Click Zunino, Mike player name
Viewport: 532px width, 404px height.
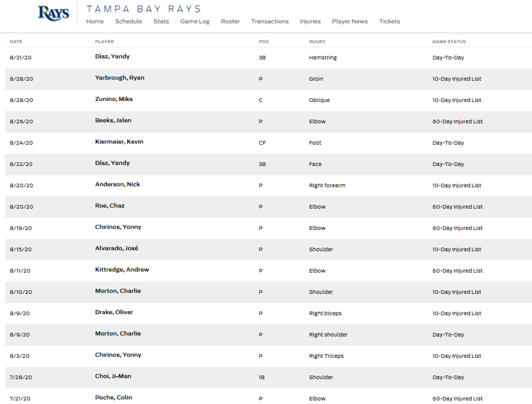pyautogui.click(x=114, y=99)
